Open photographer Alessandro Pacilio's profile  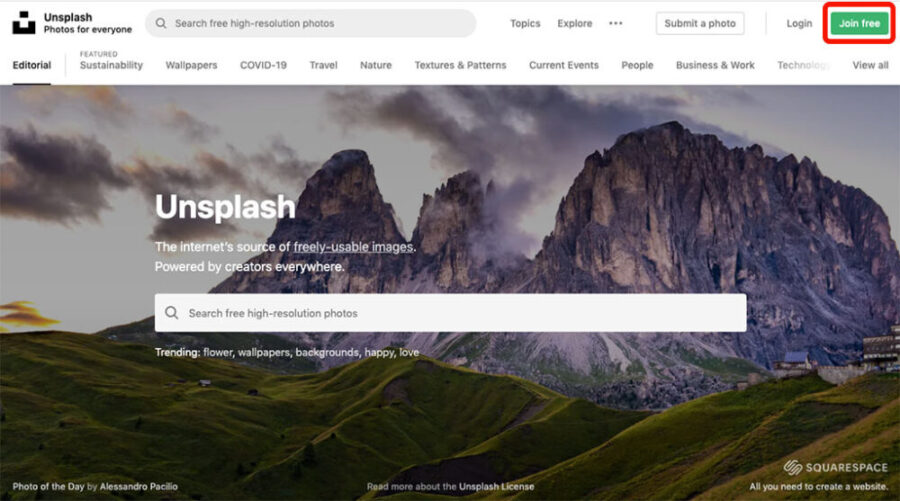138,487
